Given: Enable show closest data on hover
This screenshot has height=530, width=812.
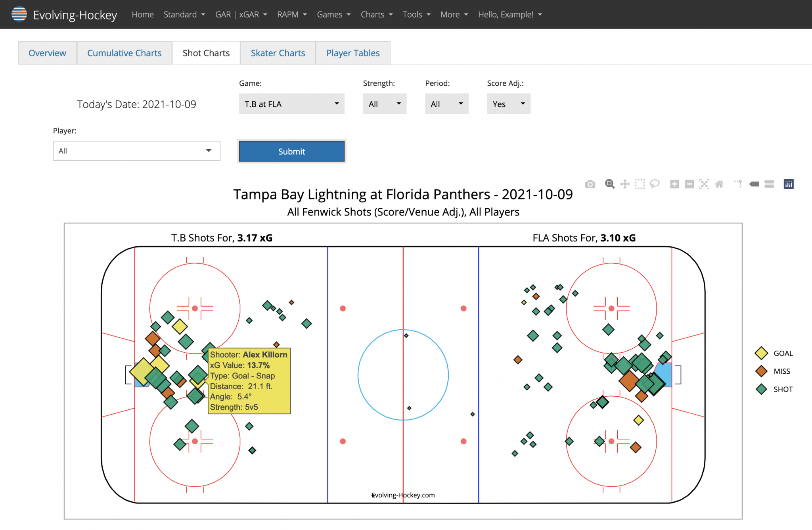Looking at the screenshot, I should point(754,184).
